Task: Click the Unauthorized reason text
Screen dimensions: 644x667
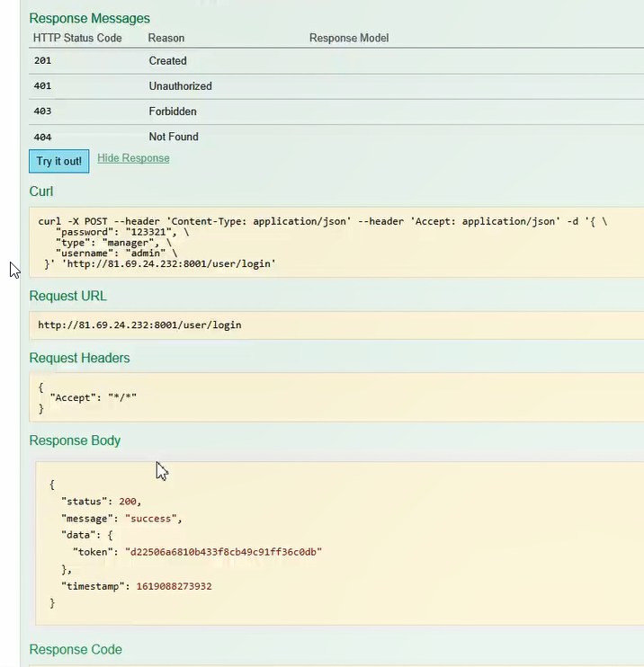Action: [x=180, y=86]
